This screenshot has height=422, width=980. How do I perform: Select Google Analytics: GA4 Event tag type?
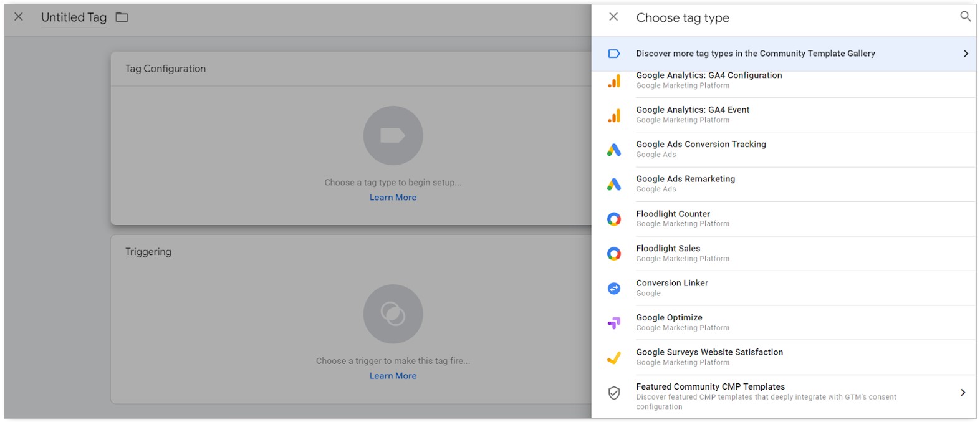(x=784, y=115)
